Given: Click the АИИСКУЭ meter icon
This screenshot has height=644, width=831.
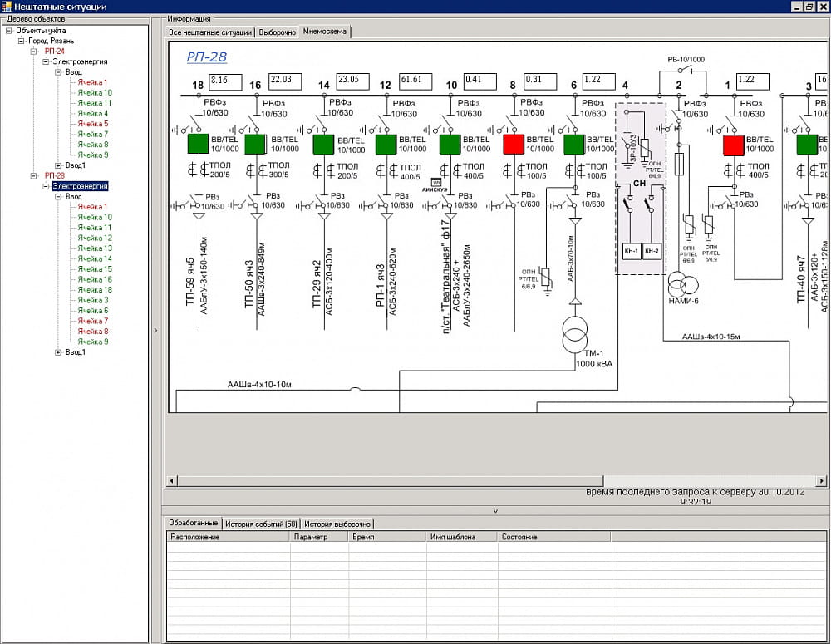Looking at the screenshot, I should [x=438, y=184].
